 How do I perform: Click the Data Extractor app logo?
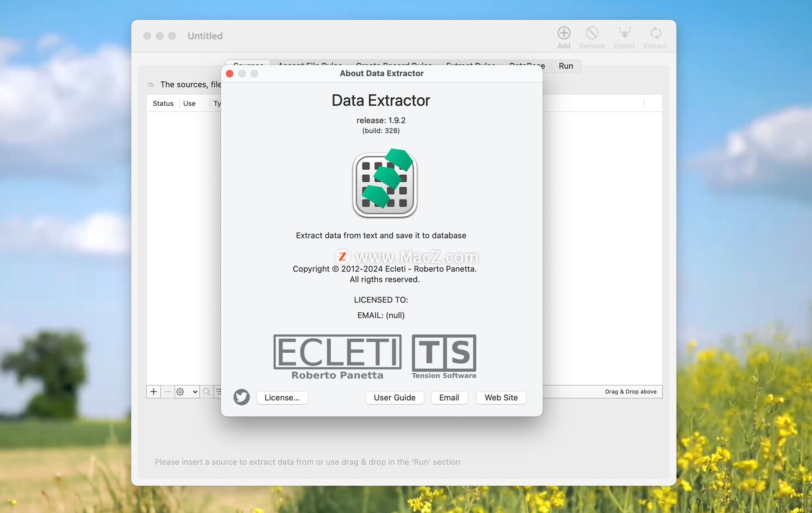(385, 183)
